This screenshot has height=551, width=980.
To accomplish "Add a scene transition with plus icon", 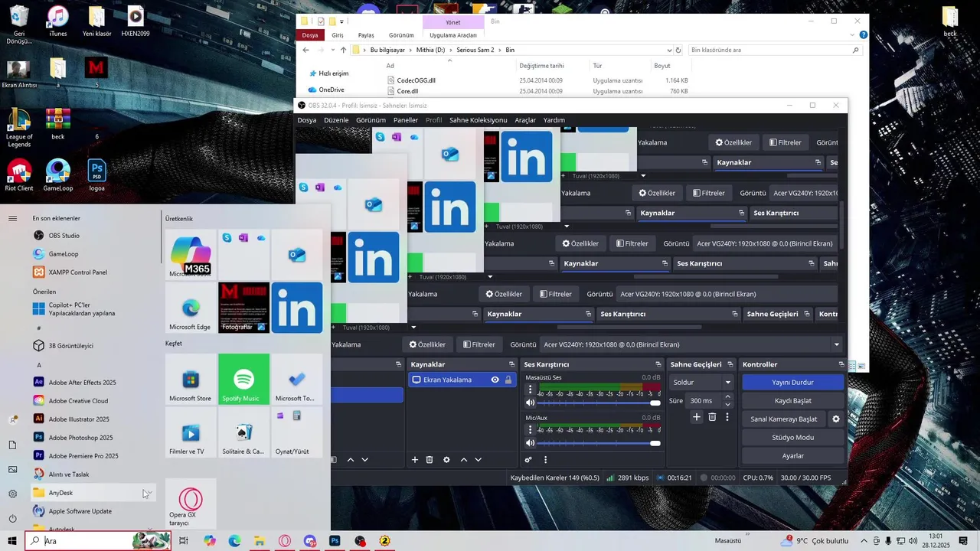I will coord(697,417).
